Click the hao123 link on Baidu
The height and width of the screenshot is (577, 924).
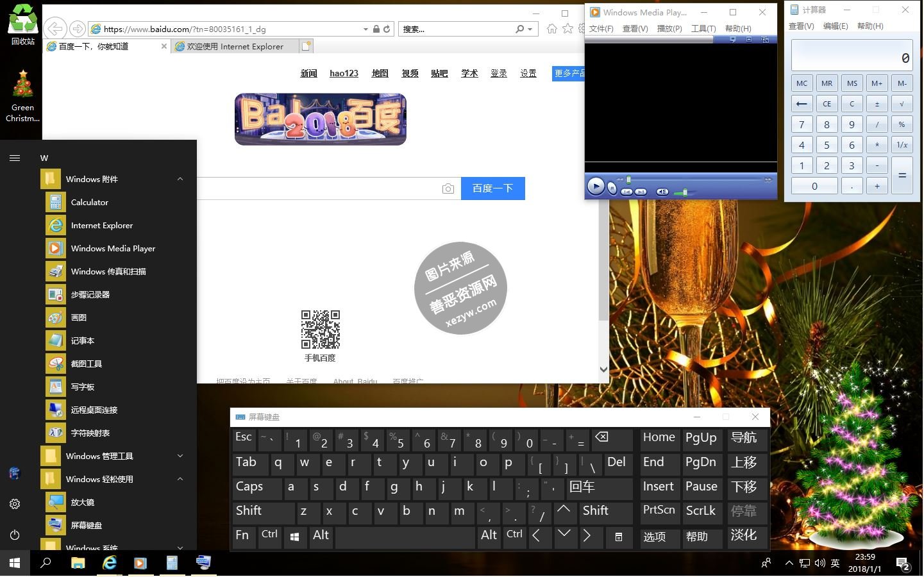(344, 74)
